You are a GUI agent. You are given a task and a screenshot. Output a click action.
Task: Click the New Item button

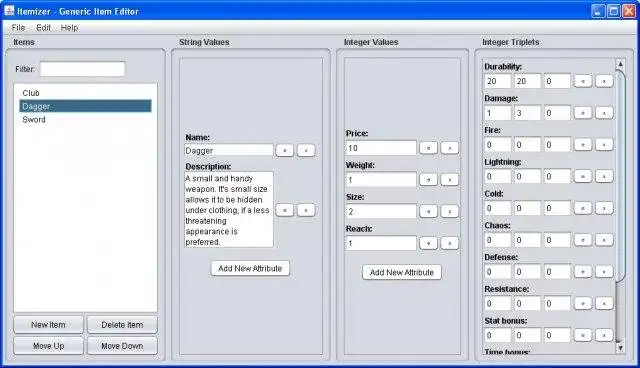(49, 325)
